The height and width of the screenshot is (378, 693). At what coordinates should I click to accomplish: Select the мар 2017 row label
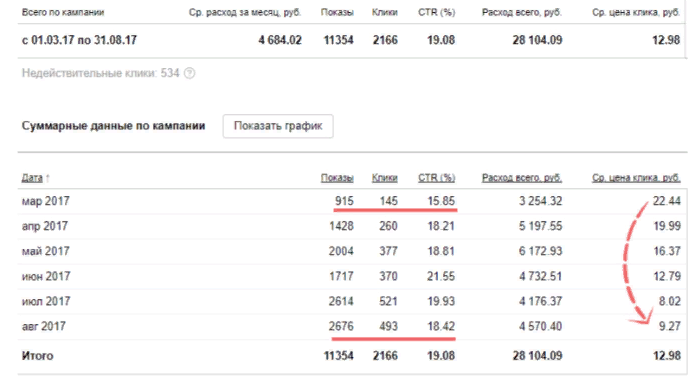coord(46,201)
